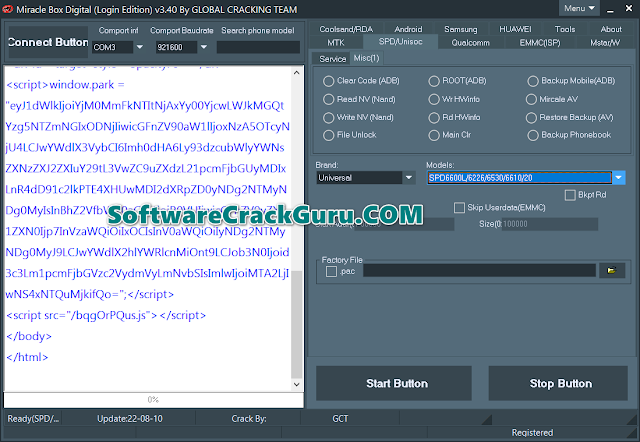Click the Stop Button
This screenshot has width=640, height=442.
[558, 383]
